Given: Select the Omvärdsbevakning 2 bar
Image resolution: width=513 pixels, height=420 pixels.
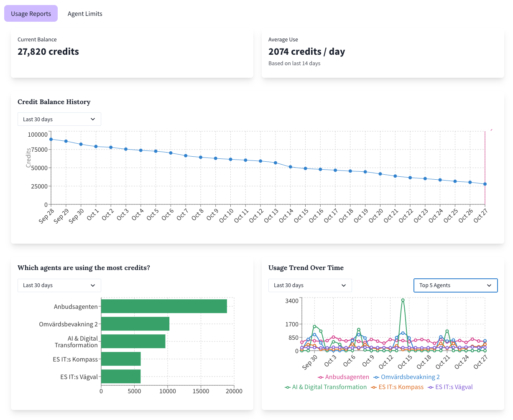Looking at the screenshot, I should [x=135, y=323].
